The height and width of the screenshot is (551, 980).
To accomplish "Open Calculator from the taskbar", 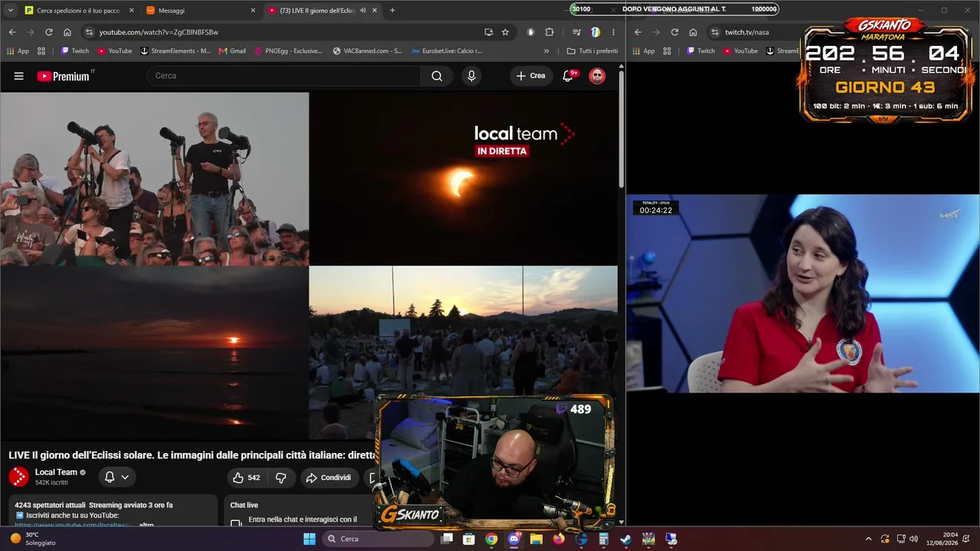I will [x=603, y=539].
